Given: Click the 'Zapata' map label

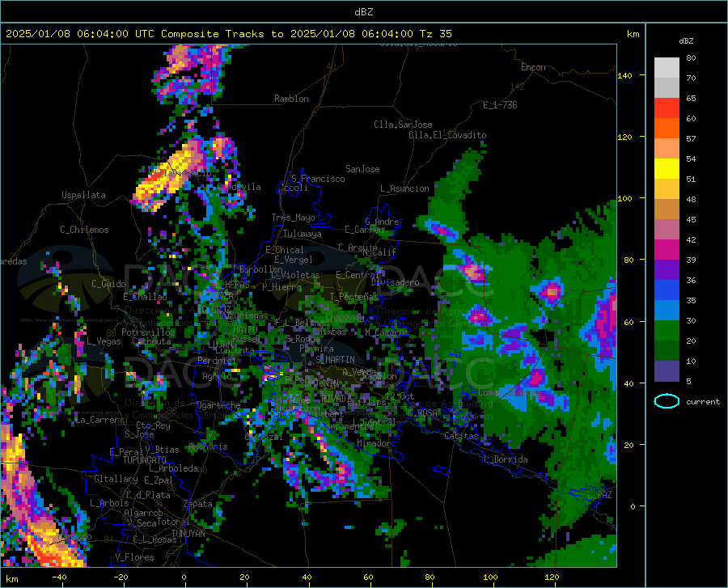Looking at the screenshot, I should [x=198, y=504].
